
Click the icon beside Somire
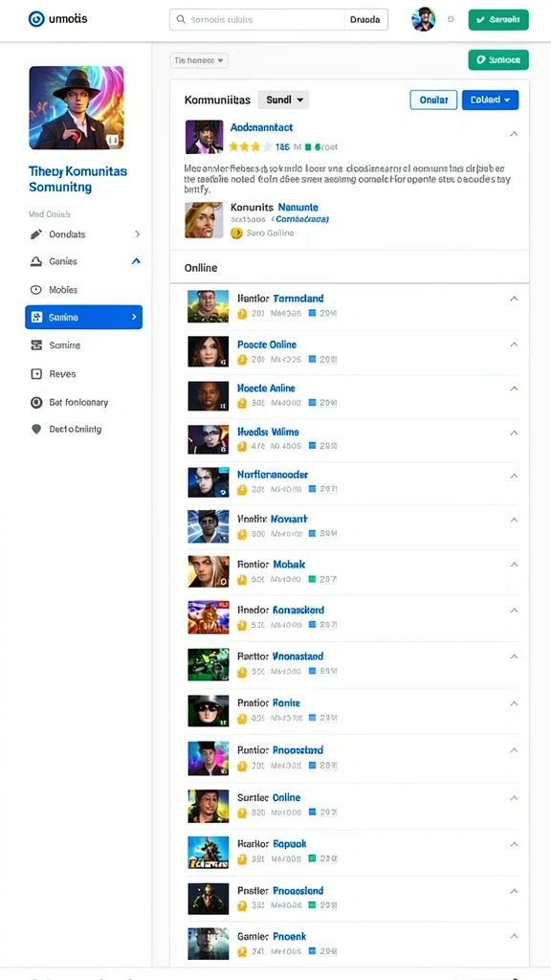pos(36,345)
